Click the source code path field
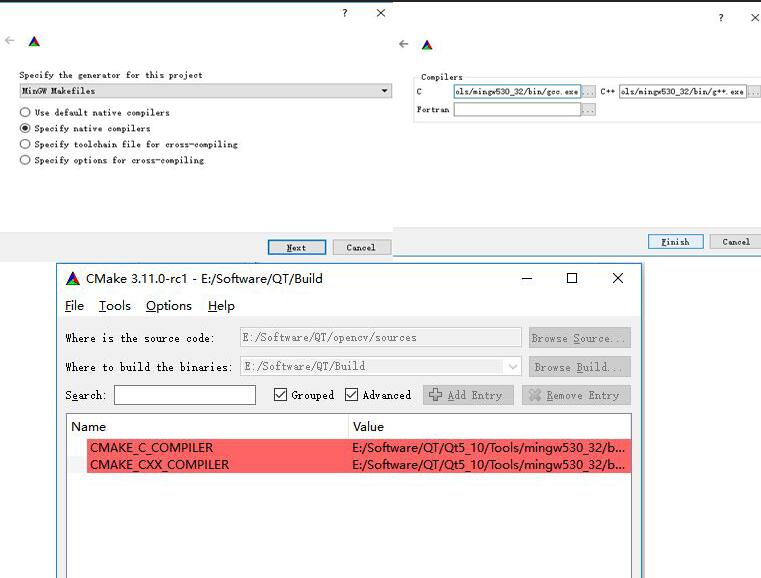The image size is (761, 578). (380, 337)
